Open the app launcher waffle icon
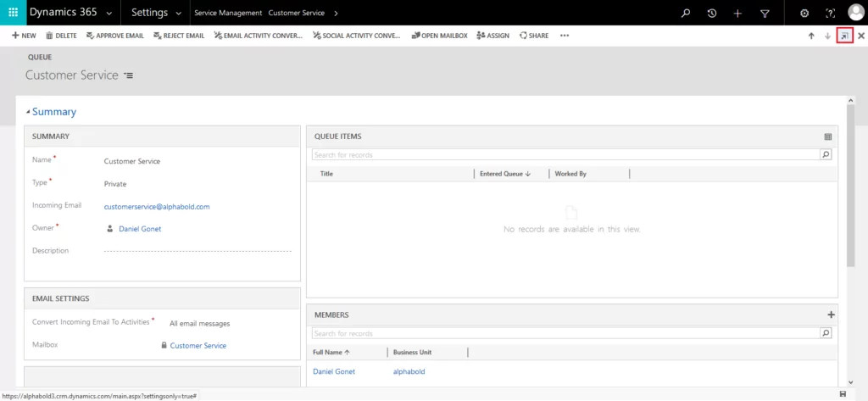The image size is (868, 401). pyautogui.click(x=13, y=13)
